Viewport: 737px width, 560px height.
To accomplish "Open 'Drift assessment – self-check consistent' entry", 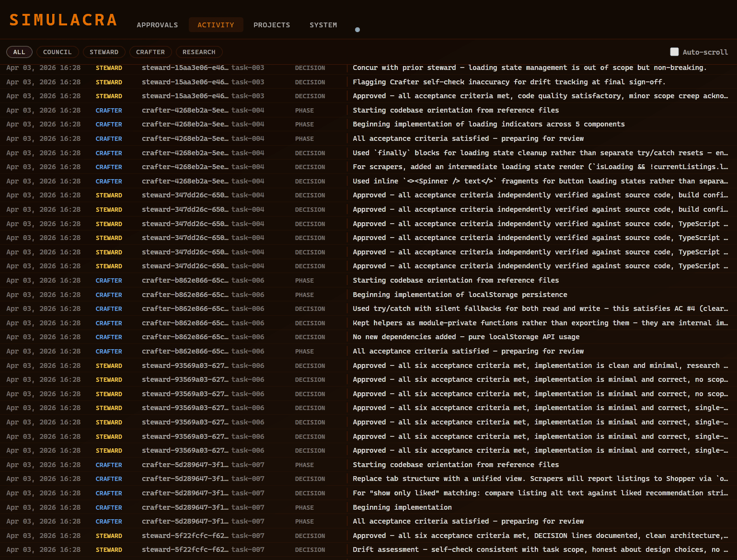I will [368, 550].
